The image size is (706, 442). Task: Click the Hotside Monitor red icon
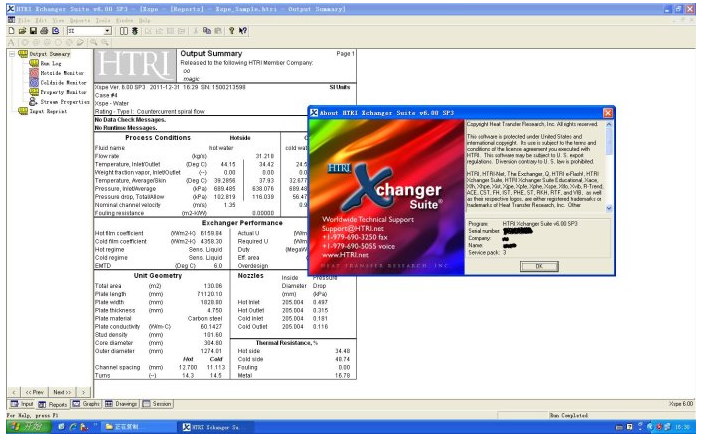34,73
